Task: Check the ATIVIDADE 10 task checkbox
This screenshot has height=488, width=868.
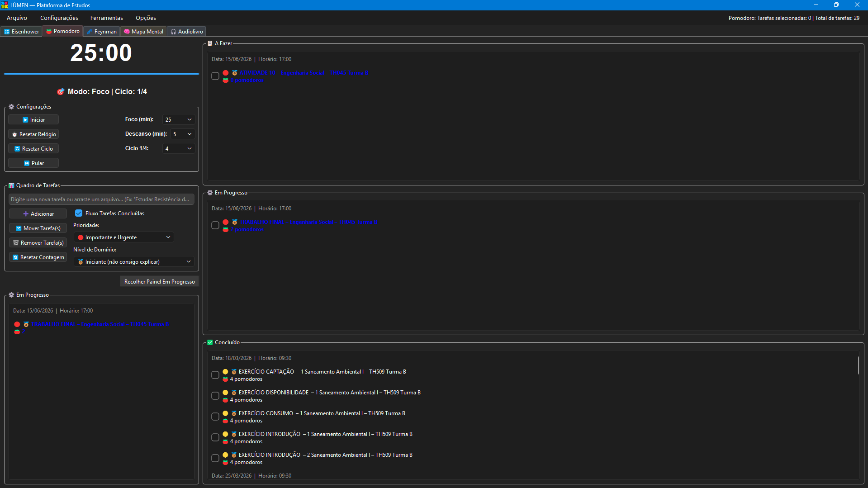Action: coord(215,76)
